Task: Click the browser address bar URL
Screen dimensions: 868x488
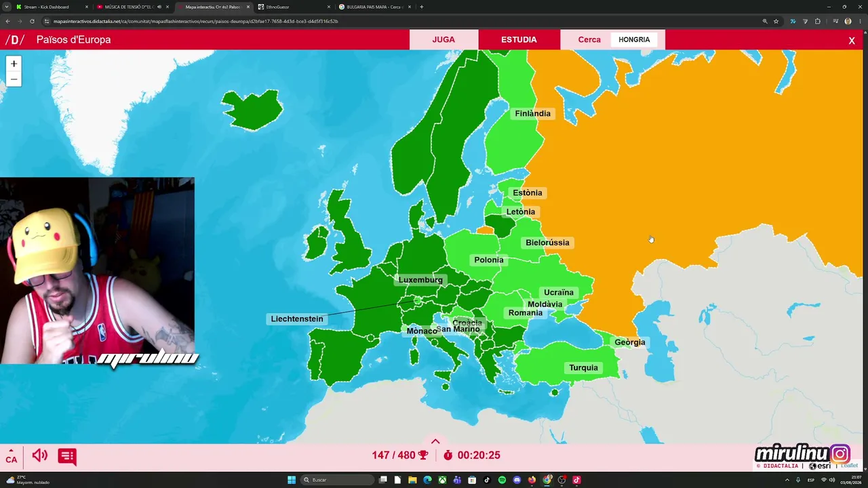Action: pos(196,21)
